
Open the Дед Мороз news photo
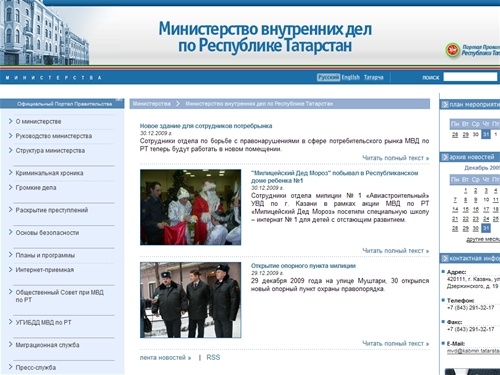pos(190,207)
